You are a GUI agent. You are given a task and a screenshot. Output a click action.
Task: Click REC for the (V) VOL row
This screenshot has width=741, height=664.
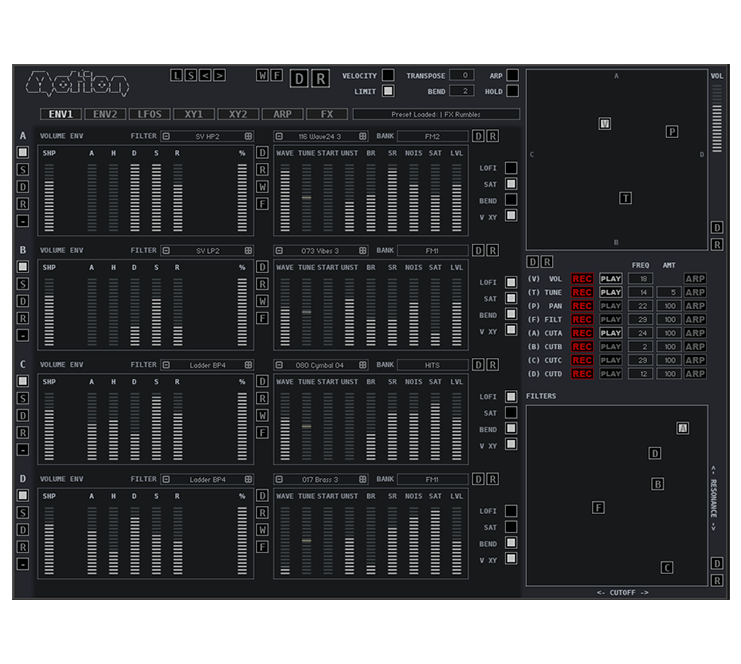(x=582, y=279)
